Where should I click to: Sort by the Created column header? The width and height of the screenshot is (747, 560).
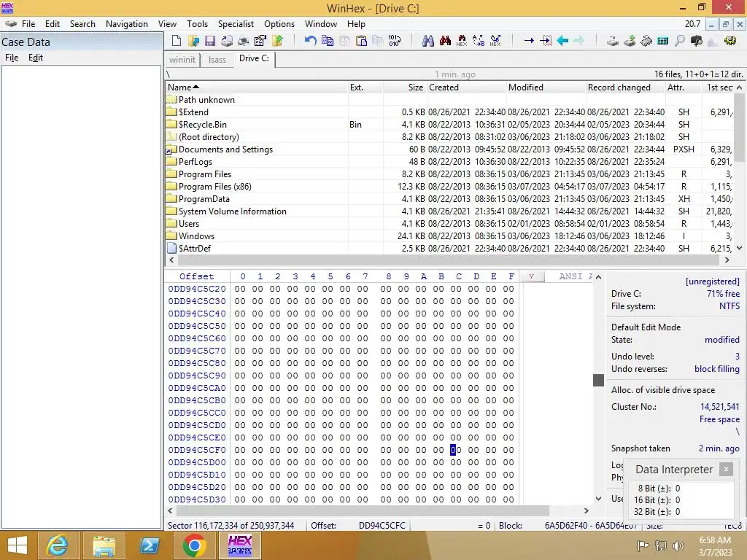(x=466, y=87)
